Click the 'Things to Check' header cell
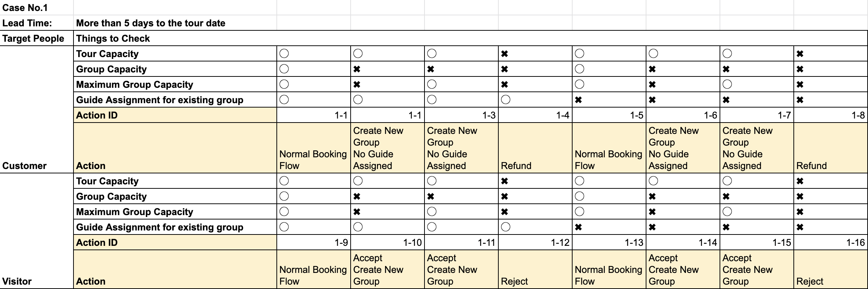Screen dimensions: 868x289 pos(113,38)
